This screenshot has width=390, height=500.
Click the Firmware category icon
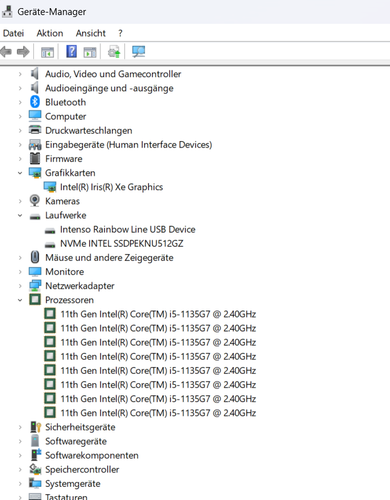[35, 158]
